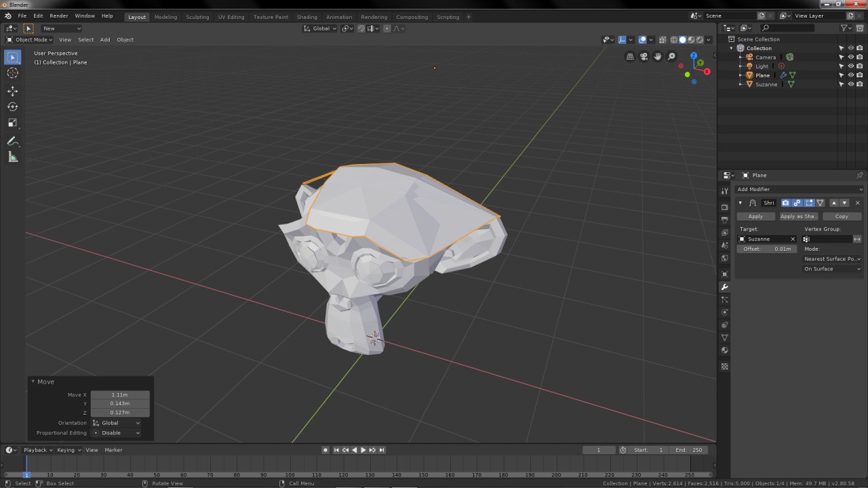
Task: Click the timeline playhead at frame 1
Action: [26, 474]
